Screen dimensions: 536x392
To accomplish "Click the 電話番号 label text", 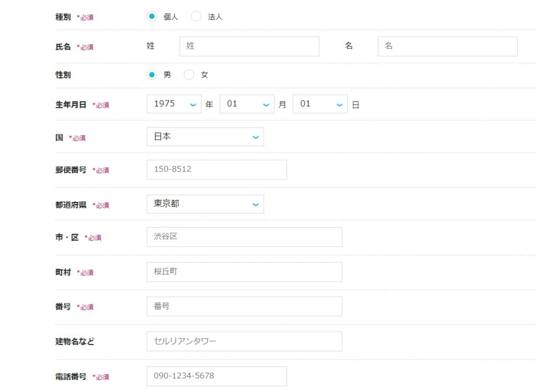I will (x=71, y=377).
